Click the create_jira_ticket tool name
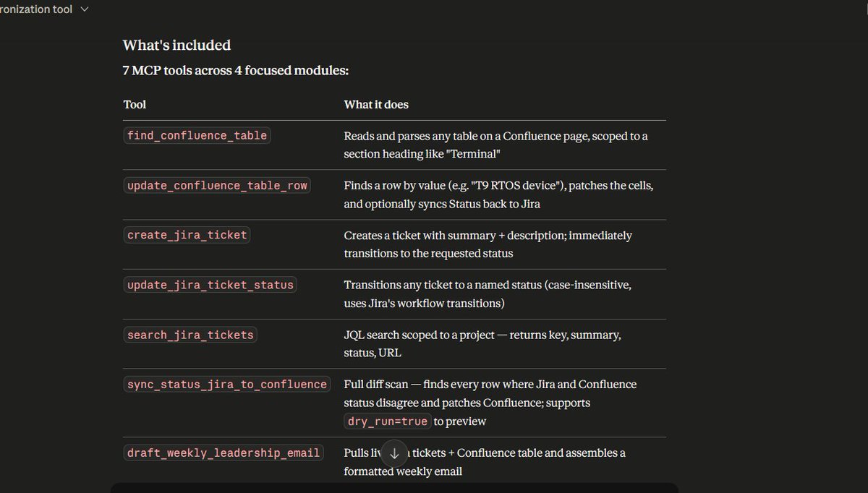Screen dimensions: 868x493 tap(187, 235)
